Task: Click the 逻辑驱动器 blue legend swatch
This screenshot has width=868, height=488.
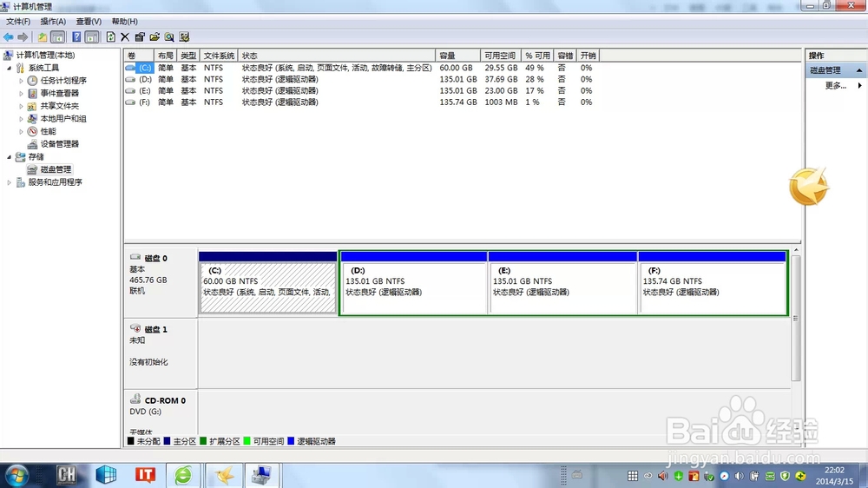Action: (291, 441)
